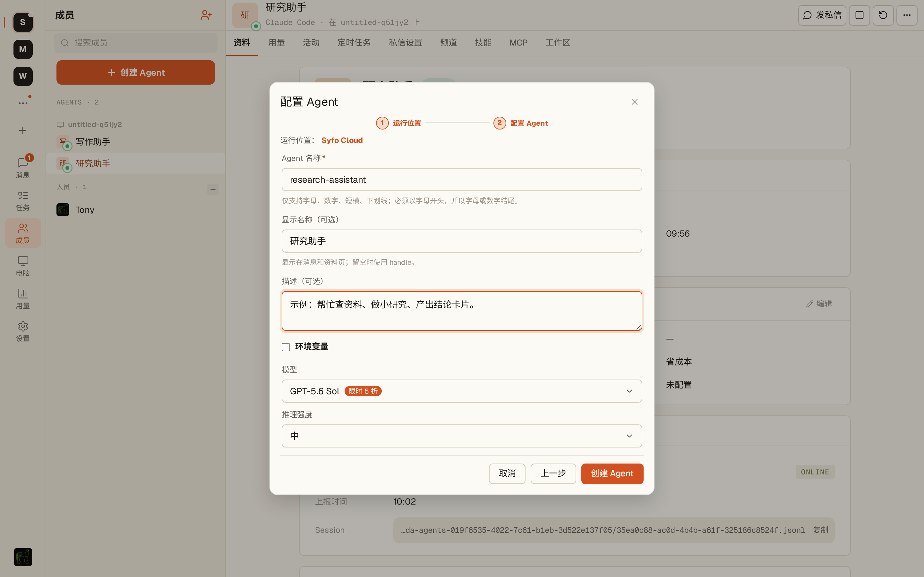Close the 配置 Agent dialog
Viewport: 924px width, 577px height.
635,102
